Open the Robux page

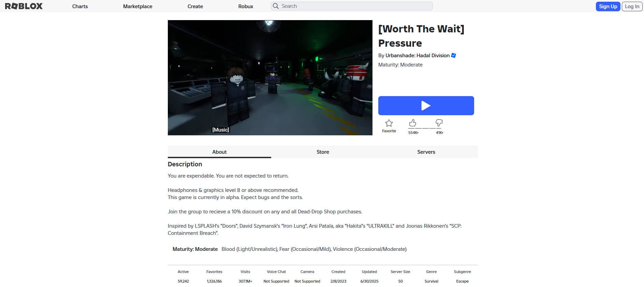point(246,6)
